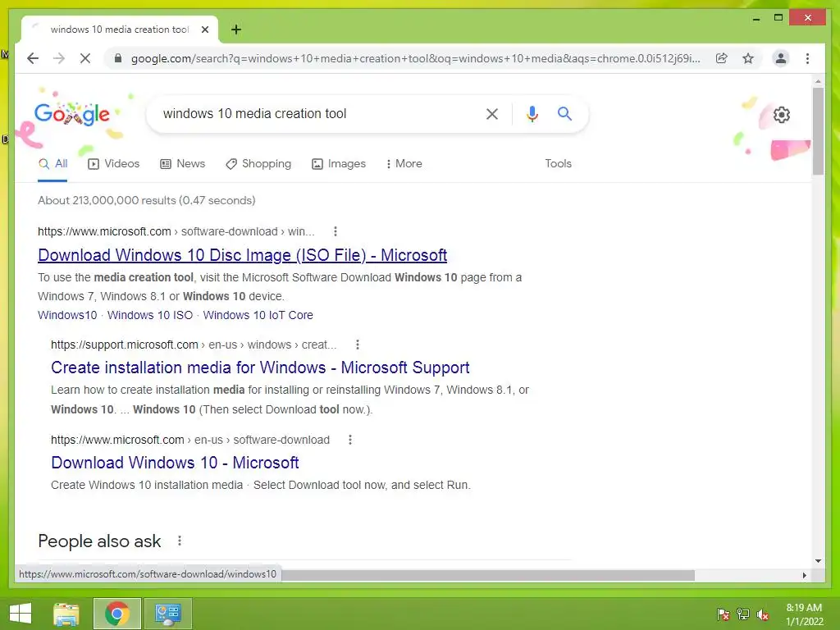Switch to Shopping results
This screenshot has width=840, height=630.
click(258, 164)
